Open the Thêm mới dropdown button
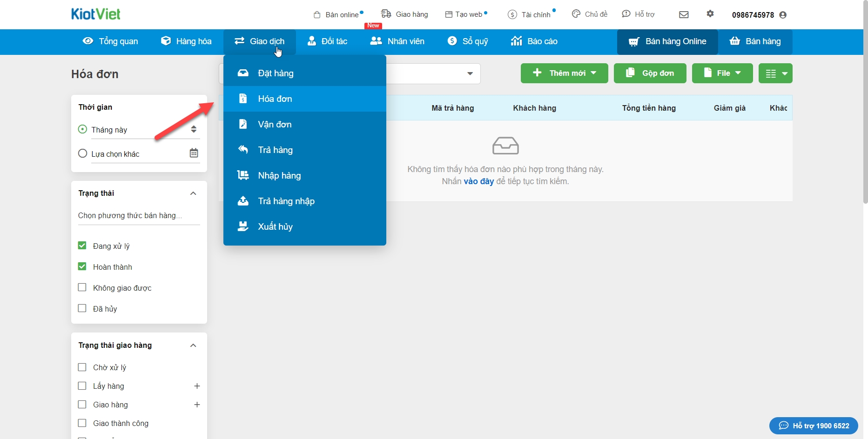 (564, 73)
